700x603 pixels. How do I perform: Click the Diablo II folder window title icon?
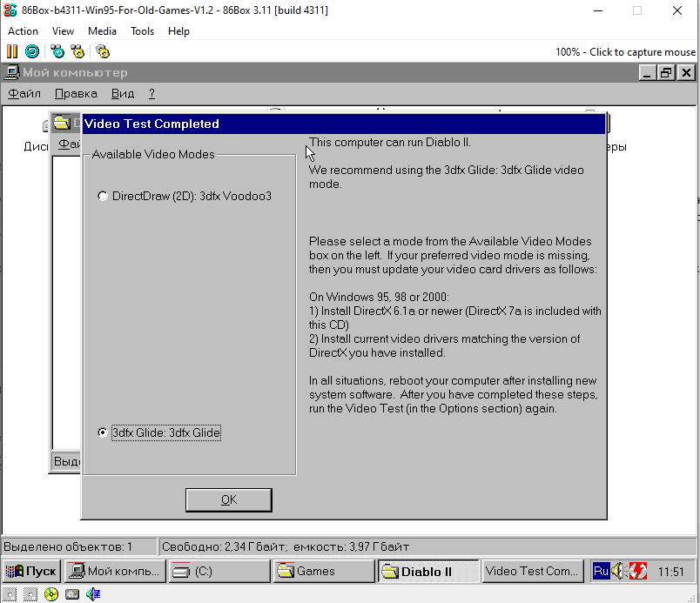pos(62,122)
